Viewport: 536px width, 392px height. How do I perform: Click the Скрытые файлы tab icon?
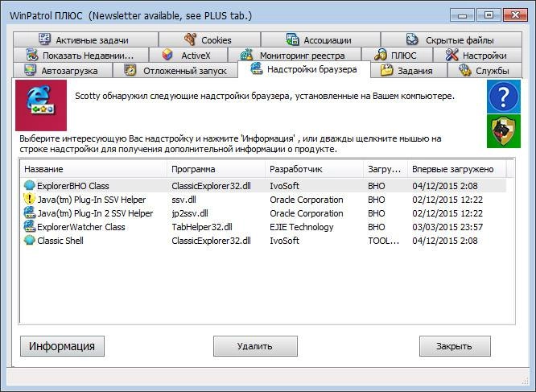(412, 39)
